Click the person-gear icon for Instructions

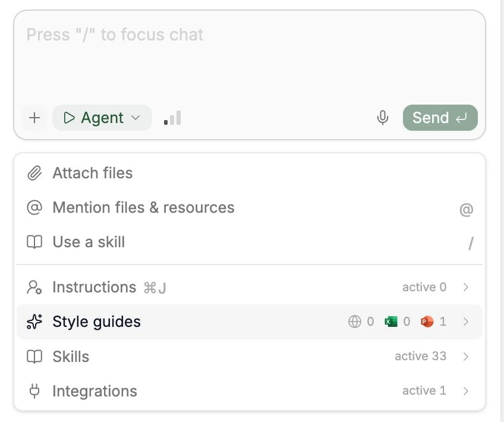34,287
